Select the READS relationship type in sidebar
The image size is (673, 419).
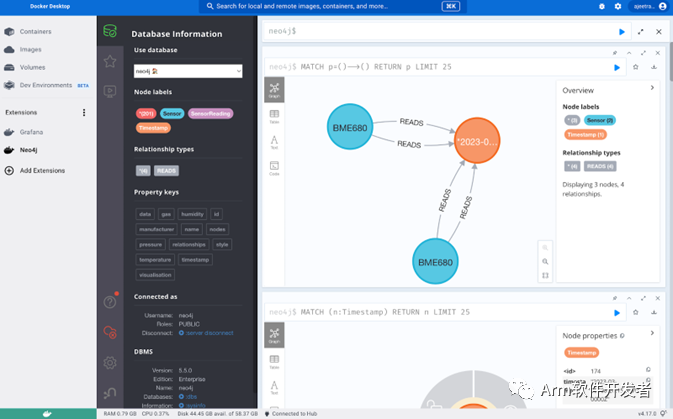coord(166,171)
